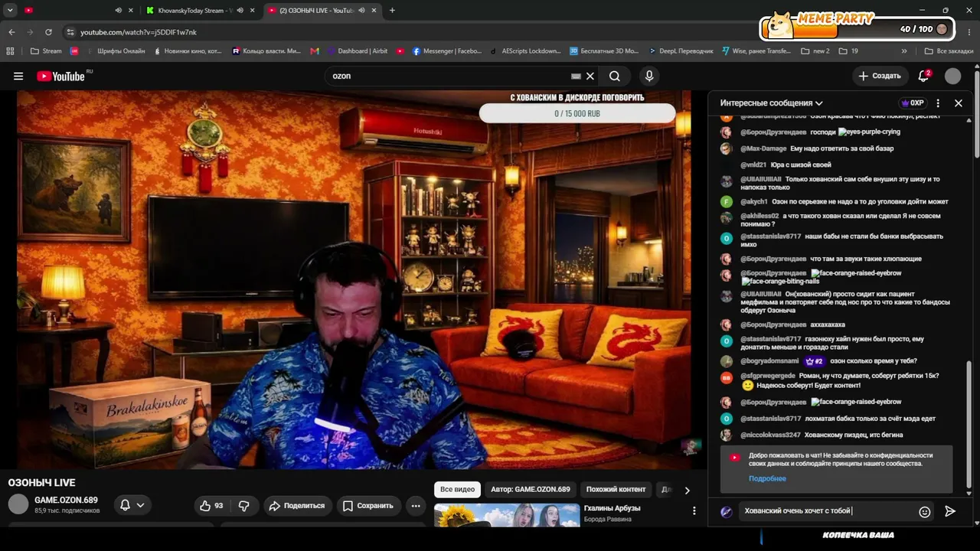Open the 0XP channel points badge
This screenshot has height=551, width=980.
913,103
